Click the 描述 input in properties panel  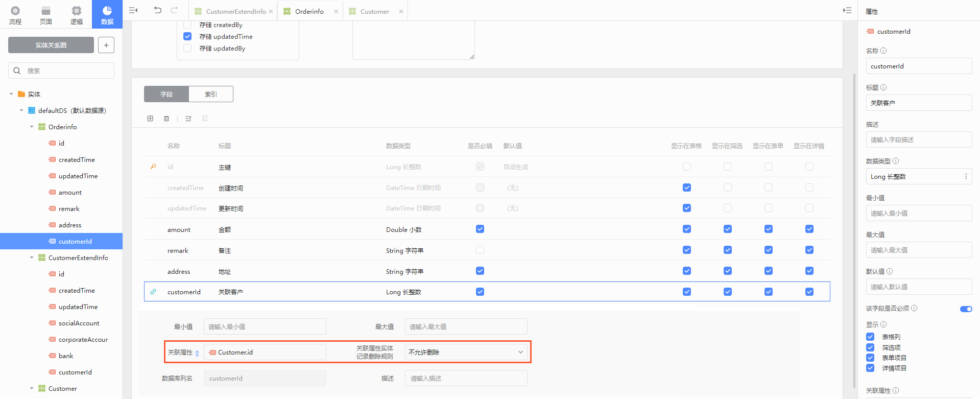[919, 139]
